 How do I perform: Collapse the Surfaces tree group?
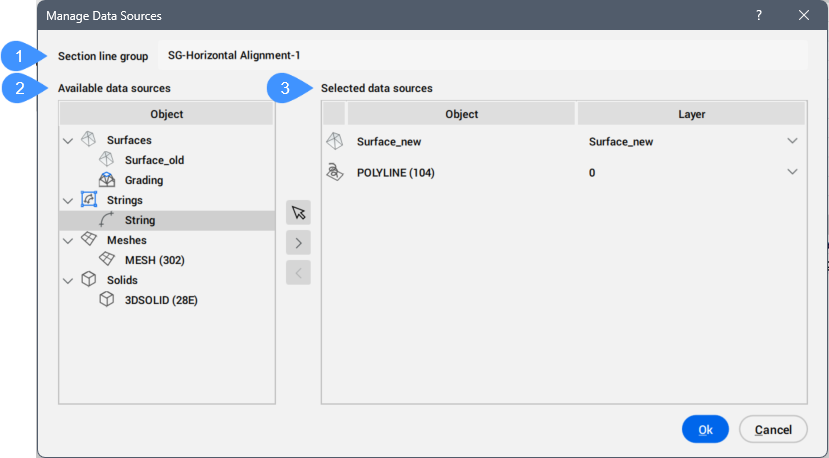point(68,141)
